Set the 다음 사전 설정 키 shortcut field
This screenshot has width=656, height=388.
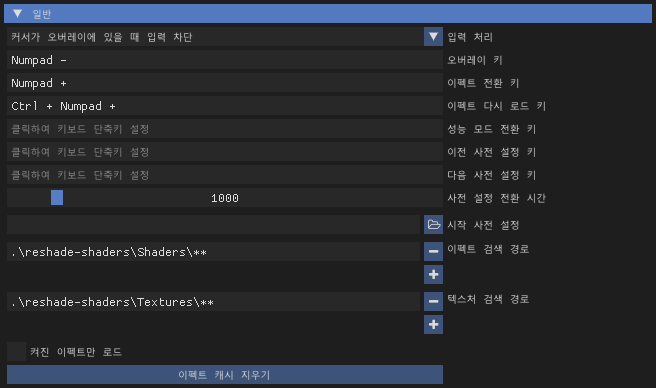pos(225,175)
